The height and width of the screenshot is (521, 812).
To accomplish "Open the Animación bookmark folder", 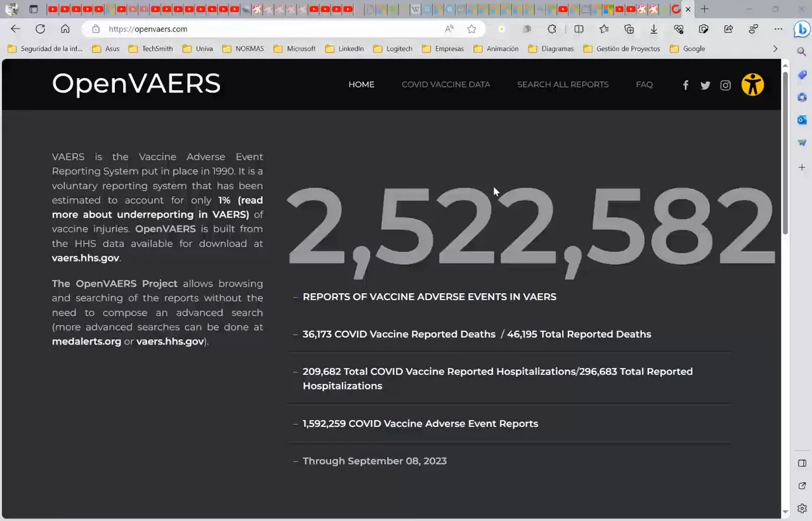I will pyautogui.click(x=495, y=49).
